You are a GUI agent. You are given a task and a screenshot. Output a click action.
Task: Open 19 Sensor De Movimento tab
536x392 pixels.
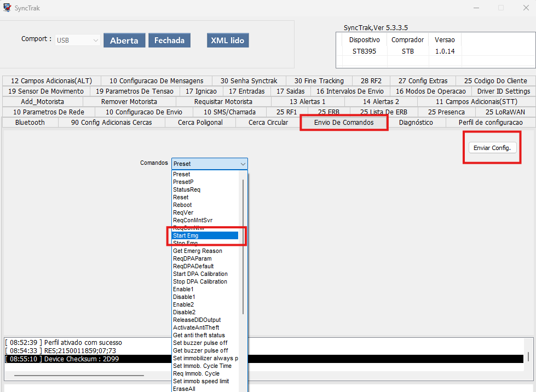(46, 91)
